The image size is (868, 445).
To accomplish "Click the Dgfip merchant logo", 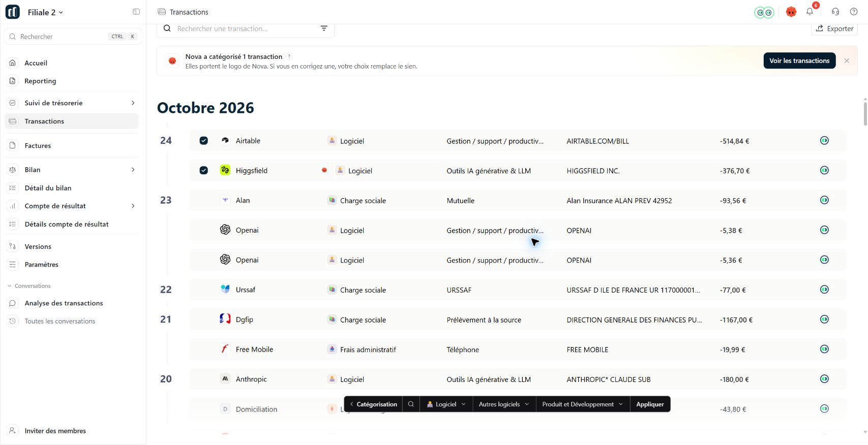I will coord(225,319).
